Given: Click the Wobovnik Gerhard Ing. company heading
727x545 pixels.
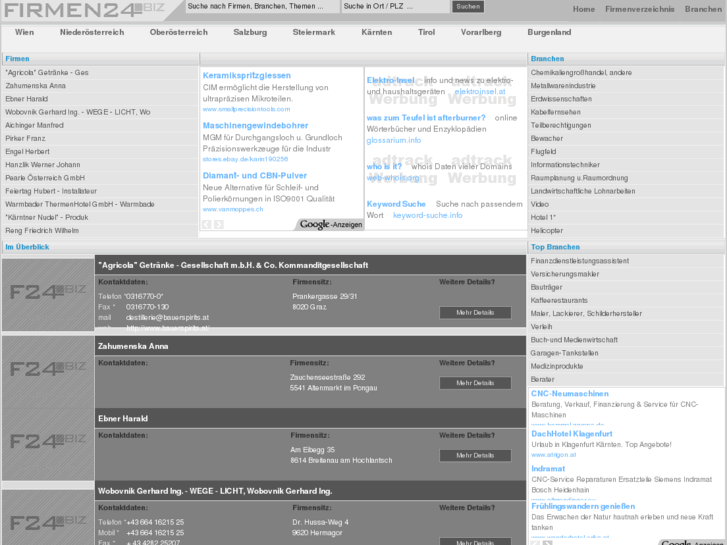Looking at the screenshot, I should [x=215, y=491].
